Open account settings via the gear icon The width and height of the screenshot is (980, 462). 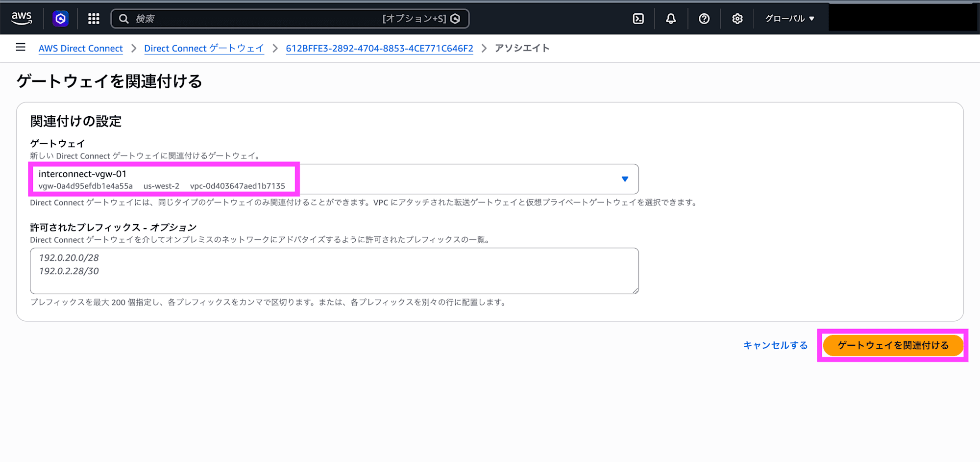(737, 18)
